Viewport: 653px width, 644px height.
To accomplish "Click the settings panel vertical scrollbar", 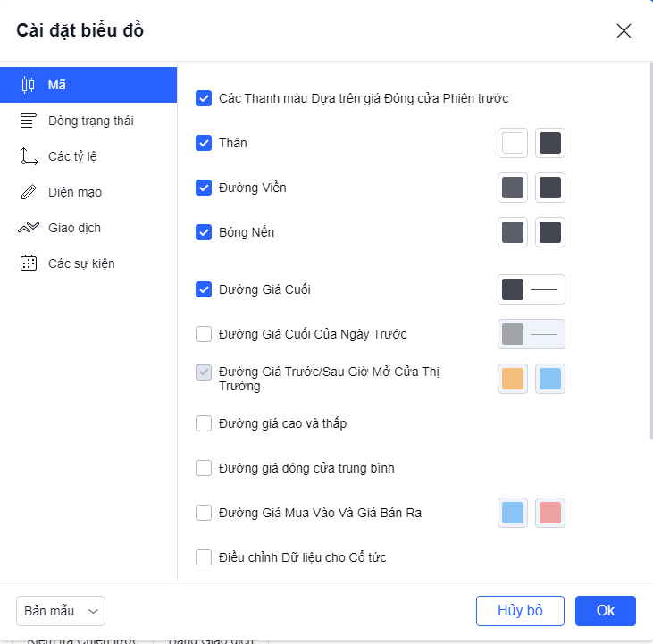I will pyautogui.click(x=649, y=250).
